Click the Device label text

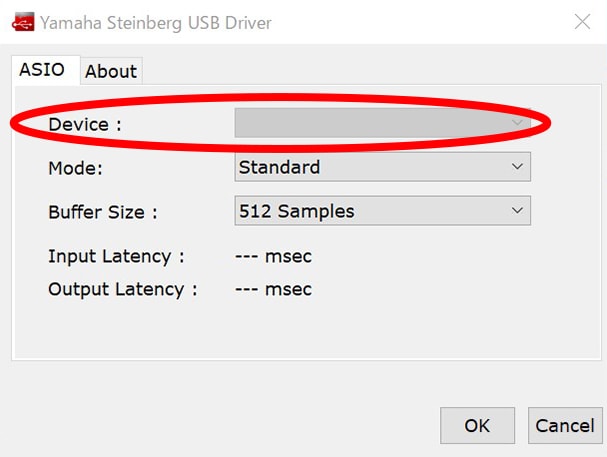(84, 124)
